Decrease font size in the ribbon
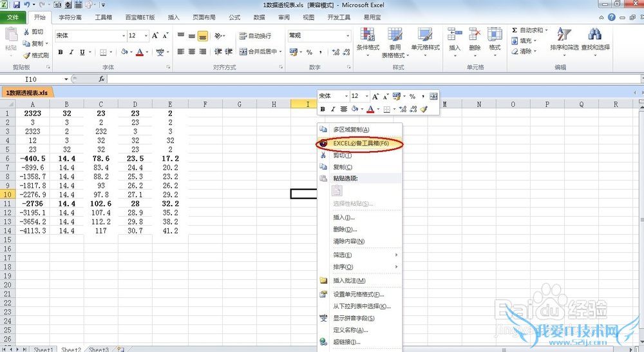Image resolution: width=644 pixels, height=352 pixels. coord(165,35)
